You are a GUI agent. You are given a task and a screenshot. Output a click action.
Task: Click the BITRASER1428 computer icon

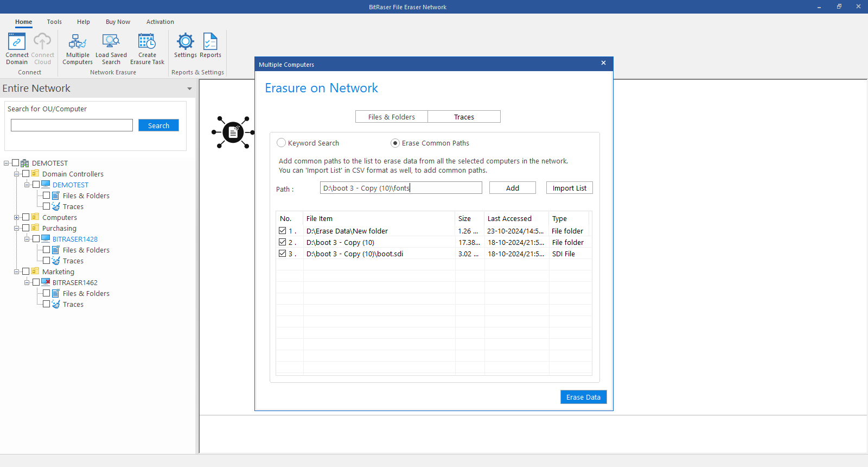46,239
